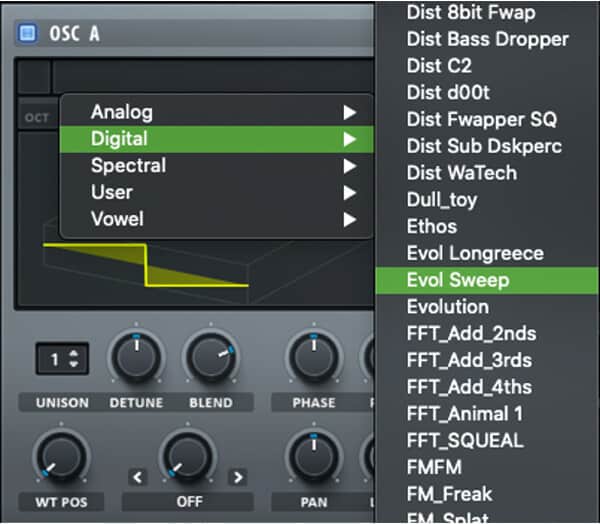Select Dist Fwapper SQ wavetable

point(487,119)
